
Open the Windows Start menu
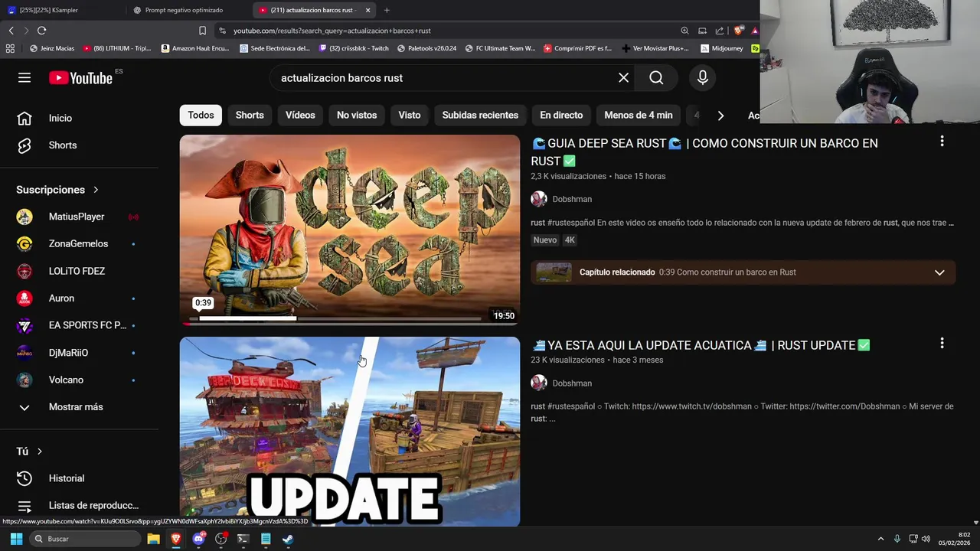point(16,539)
